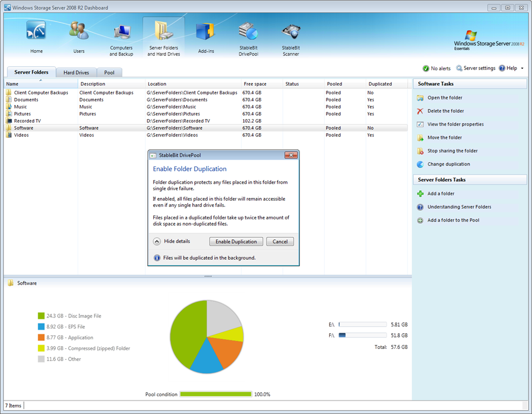Screen dimensions: 532x414
Task: Click Add a folder link
Action: pyautogui.click(x=441, y=194)
